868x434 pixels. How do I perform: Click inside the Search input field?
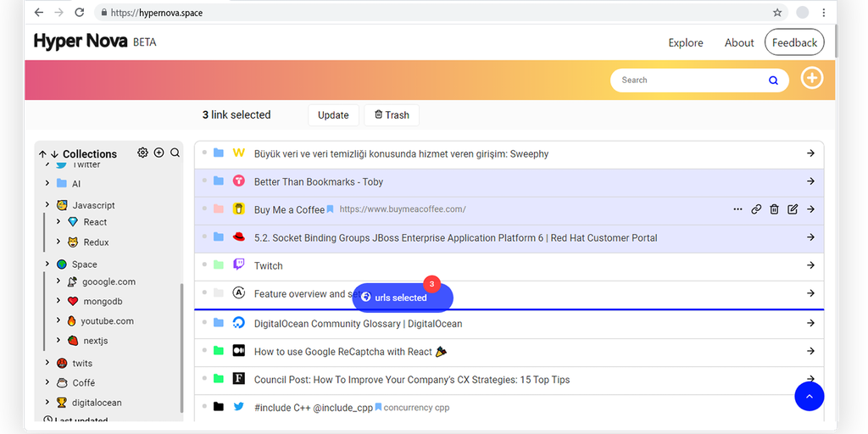click(687, 81)
